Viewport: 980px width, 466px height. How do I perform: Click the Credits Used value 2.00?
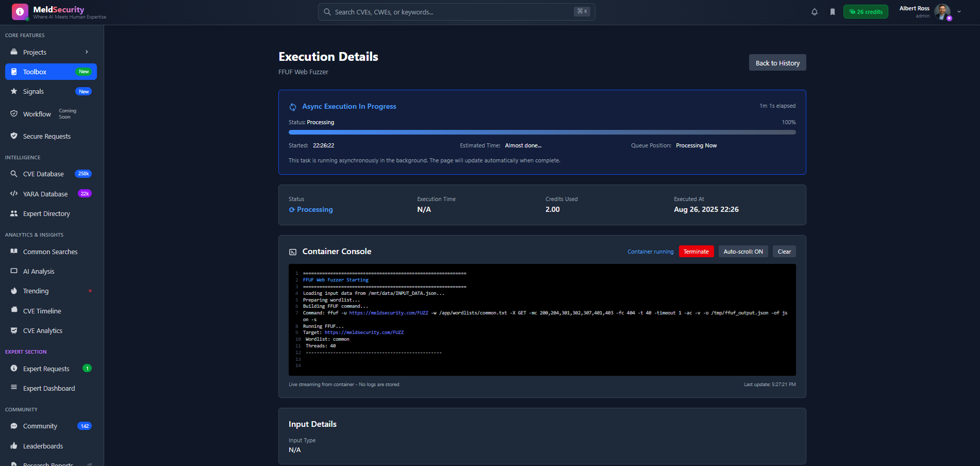553,209
